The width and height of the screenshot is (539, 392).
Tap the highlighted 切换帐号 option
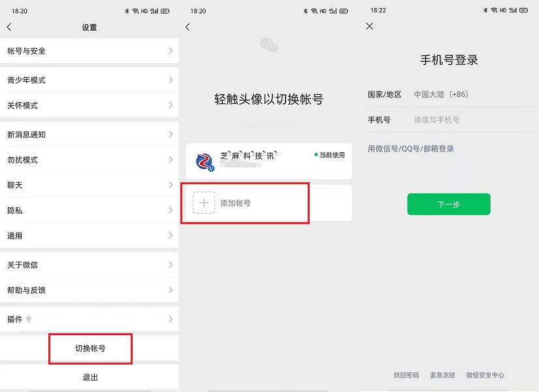(90, 349)
